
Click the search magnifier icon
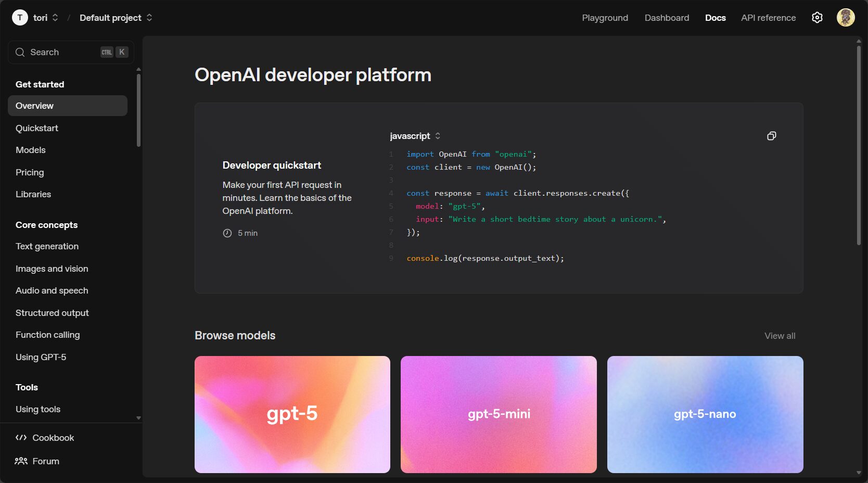point(20,52)
